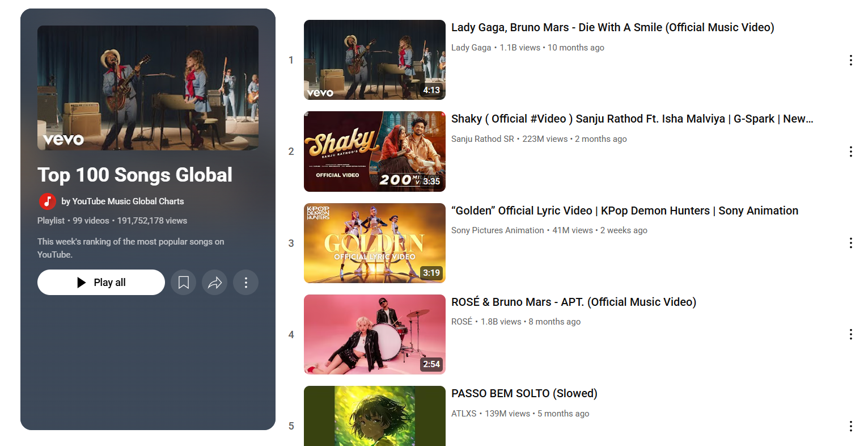Screen dimensions: 868x446
Task: Open options menu for PASSO BEM SOLTO
Action: coord(850,426)
